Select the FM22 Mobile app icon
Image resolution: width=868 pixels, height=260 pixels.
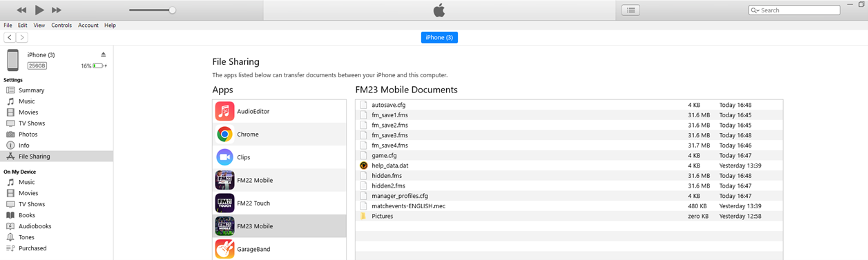pos(224,180)
